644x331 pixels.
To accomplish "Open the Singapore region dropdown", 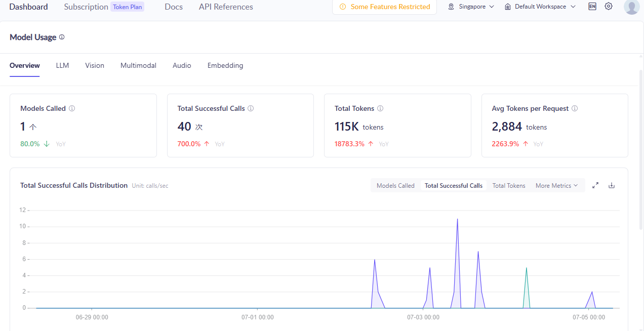I will 471,7.
